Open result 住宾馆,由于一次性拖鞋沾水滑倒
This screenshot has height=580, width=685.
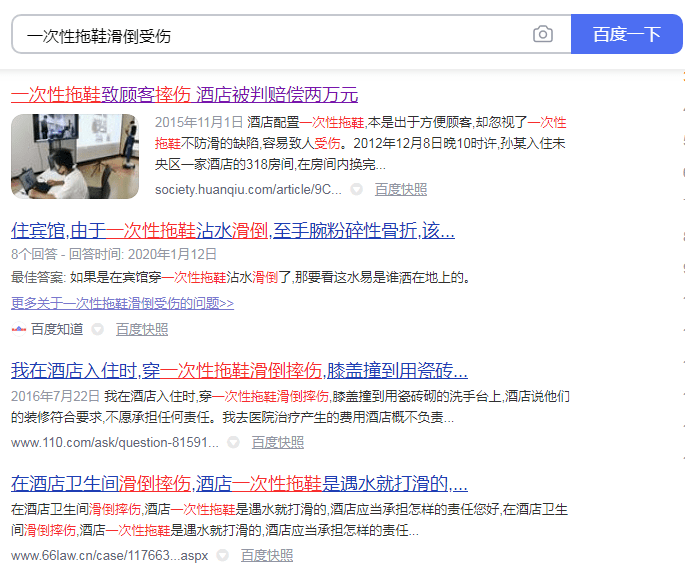point(232,231)
